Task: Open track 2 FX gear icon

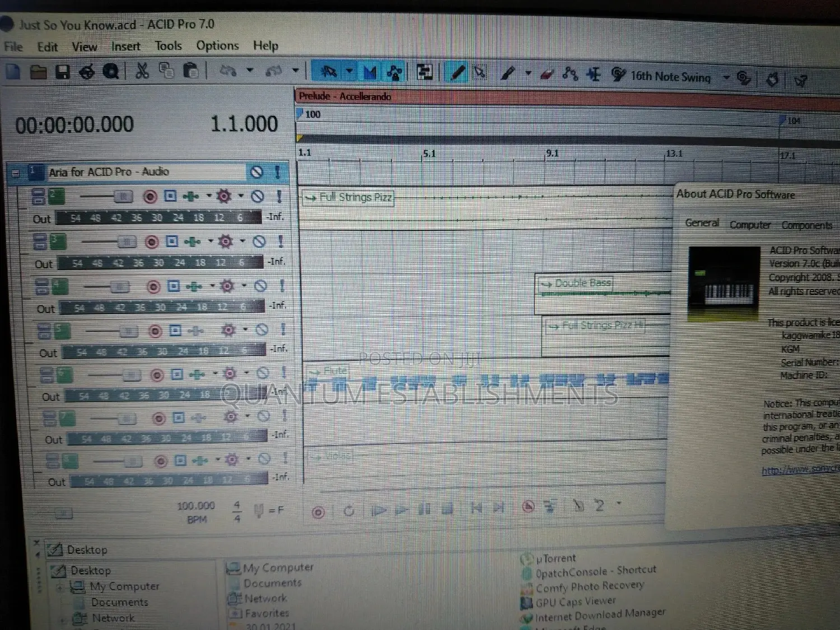Action: click(x=223, y=196)
